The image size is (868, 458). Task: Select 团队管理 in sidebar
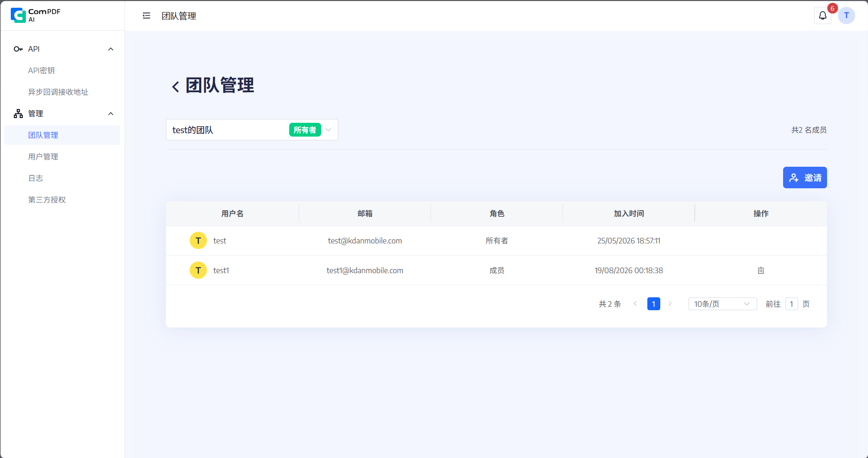[x=62, y=135]
